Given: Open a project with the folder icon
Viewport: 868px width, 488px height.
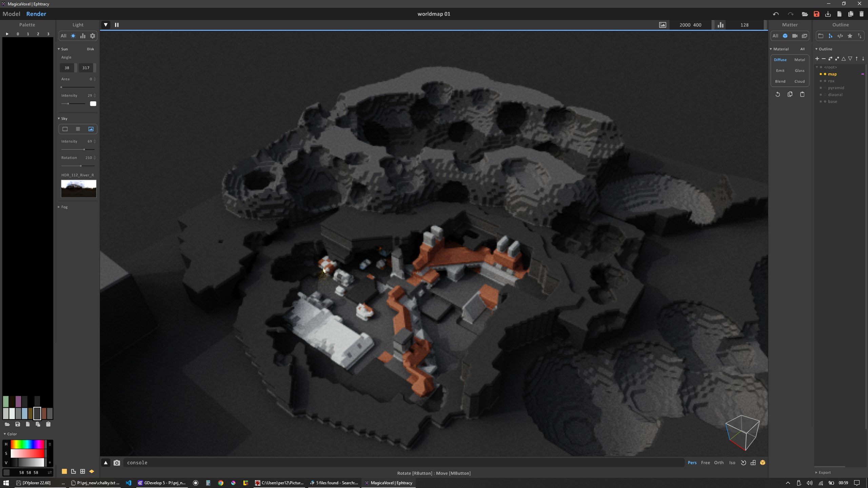Looking at the screenshot, I should click(x=805, y=14).
